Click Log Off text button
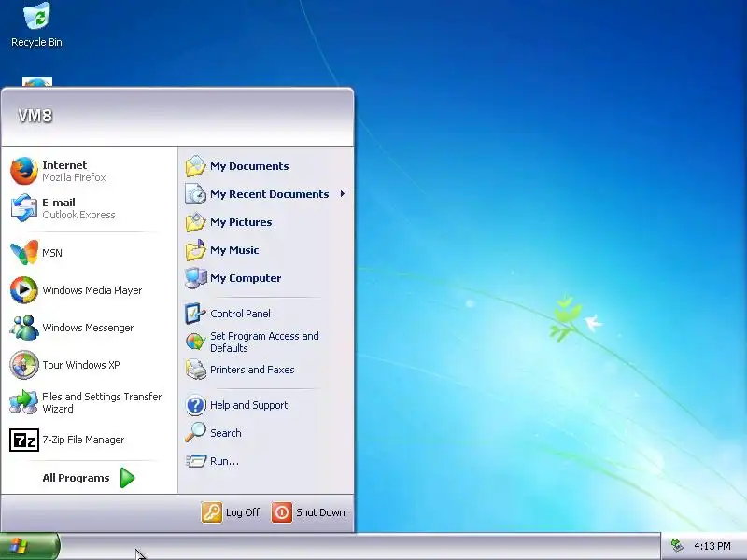747x560 pixels. click(243, 512)
